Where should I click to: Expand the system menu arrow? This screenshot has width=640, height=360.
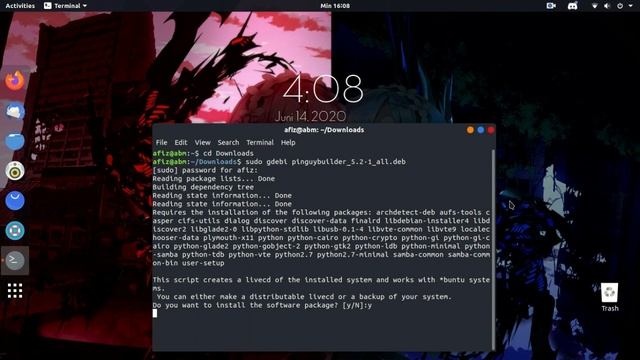pyautogui.click(x=631, y=6)
